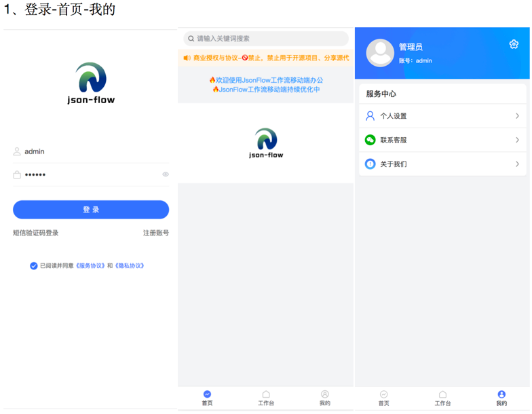Click the json-flow logo on login screen
Screen dimensions: 532x414
pos(91,83)
